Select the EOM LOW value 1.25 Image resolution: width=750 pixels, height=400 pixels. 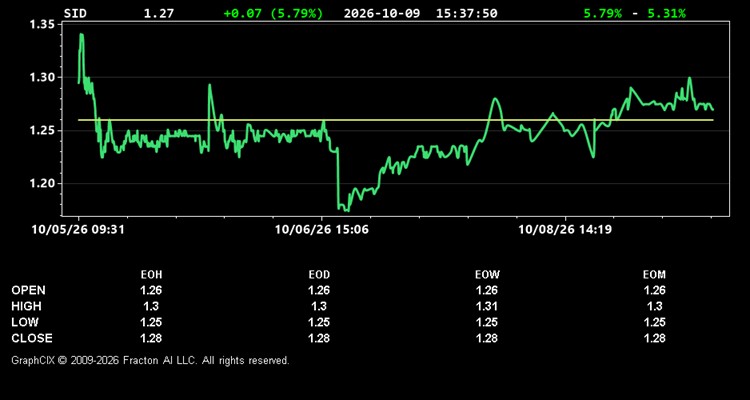[x=654, y=322]
